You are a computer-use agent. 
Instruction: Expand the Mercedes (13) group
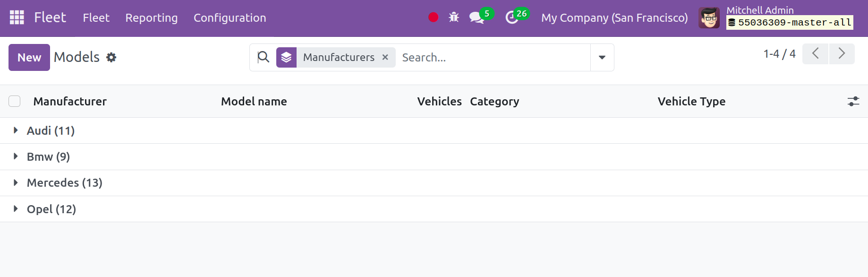(x=434, y=182)
